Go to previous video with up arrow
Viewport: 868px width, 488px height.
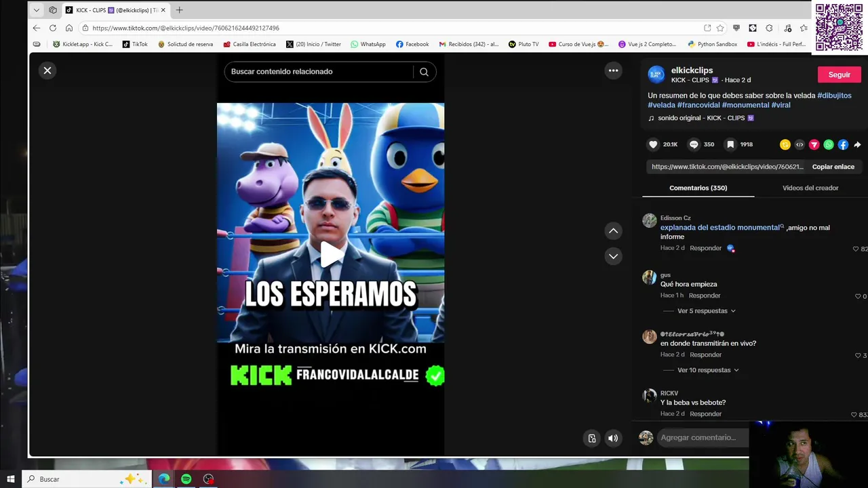point(613,231)
